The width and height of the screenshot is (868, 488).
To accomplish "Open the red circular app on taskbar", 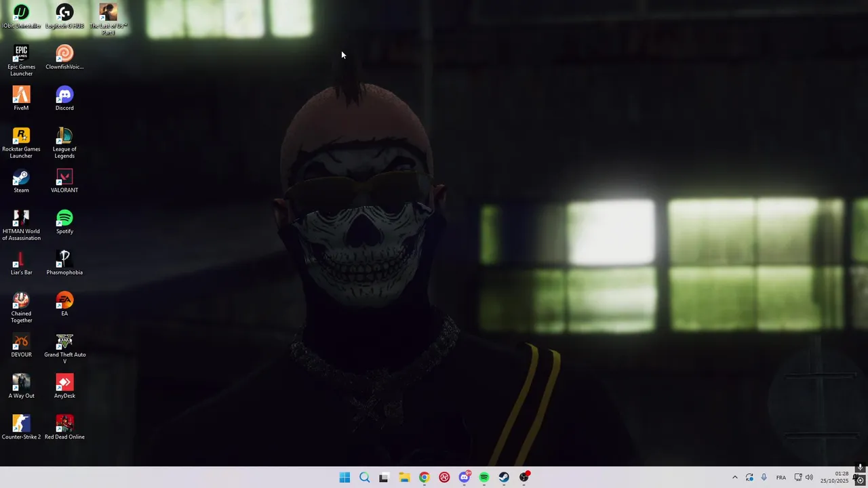I will click(x=444, y=477).
